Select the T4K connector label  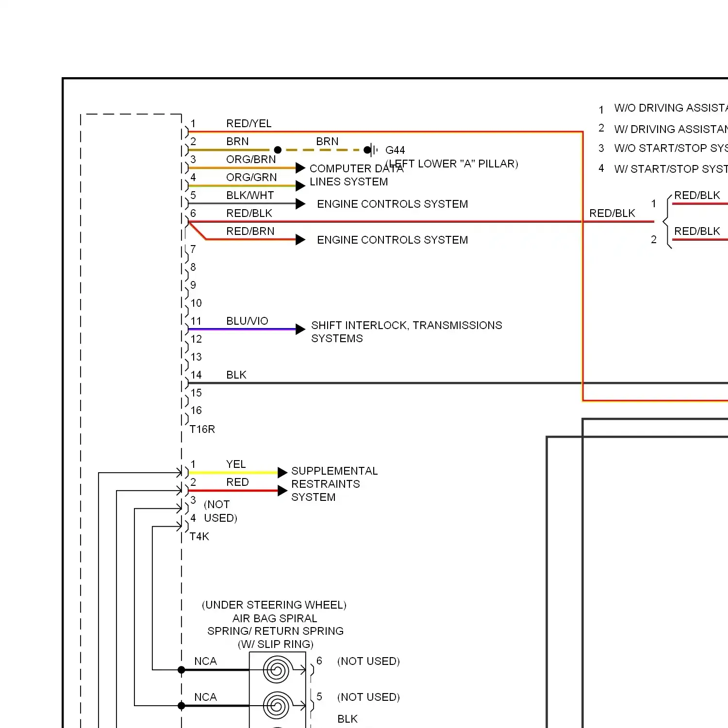tap(199, 536)
